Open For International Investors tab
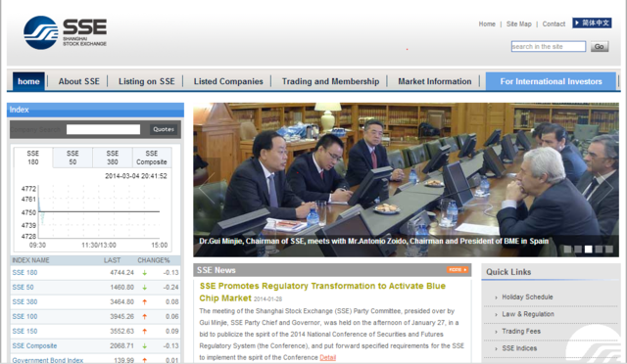 point(551,81)
